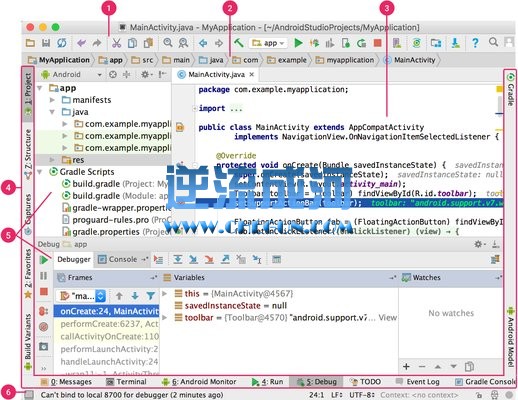Click the Save All toolbar icon
The height and width of the screenshot is (400, 518).
click(x=46, y=43)
